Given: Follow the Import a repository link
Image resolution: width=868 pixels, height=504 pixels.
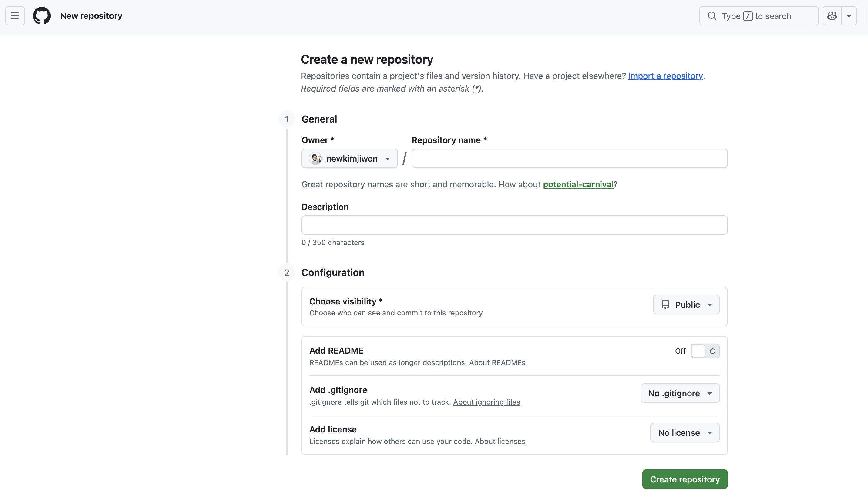Looking at the screenshot, I should coord(665,76).
